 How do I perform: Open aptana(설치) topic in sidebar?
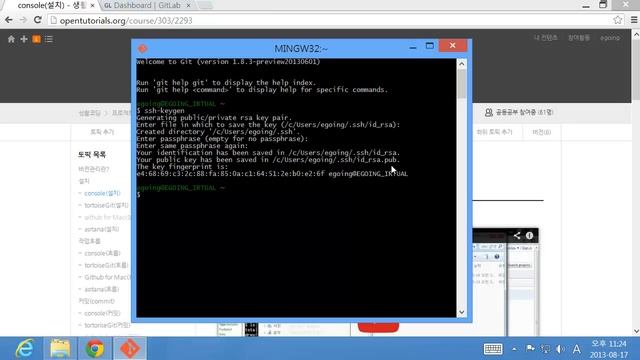tap(102, 229)
